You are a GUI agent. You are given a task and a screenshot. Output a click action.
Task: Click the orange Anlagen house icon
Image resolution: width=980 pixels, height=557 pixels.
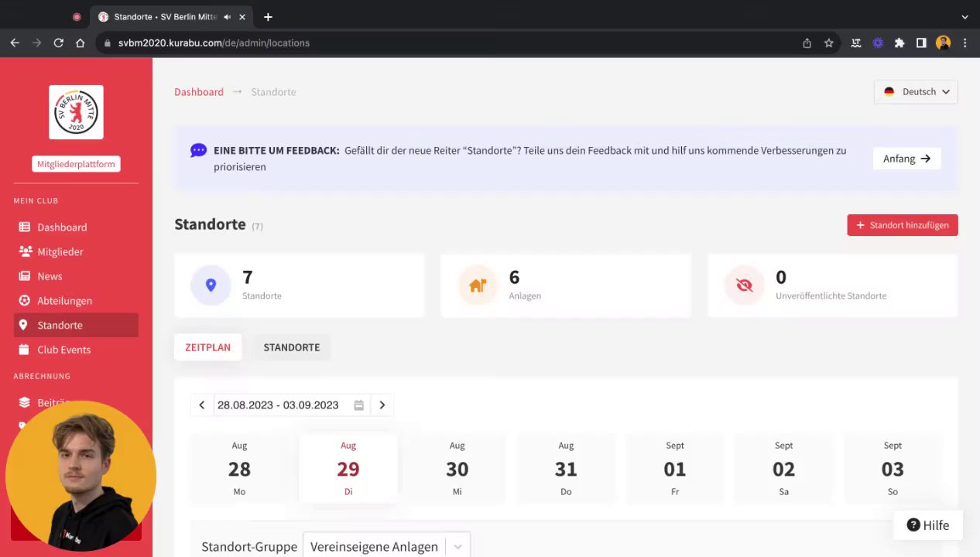click(478, 285)
